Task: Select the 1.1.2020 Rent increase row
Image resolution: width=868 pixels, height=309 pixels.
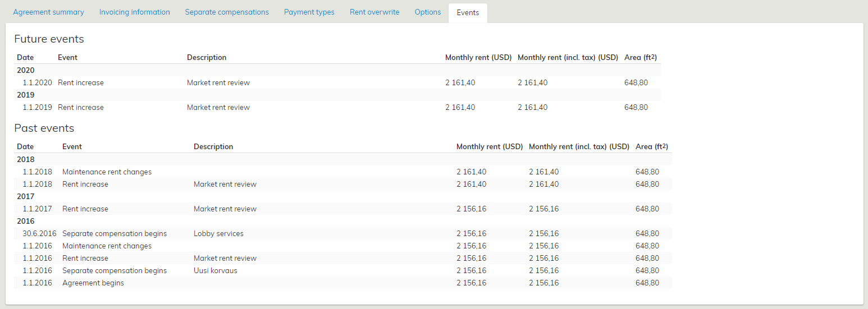Action: click(x=81, y=83)
